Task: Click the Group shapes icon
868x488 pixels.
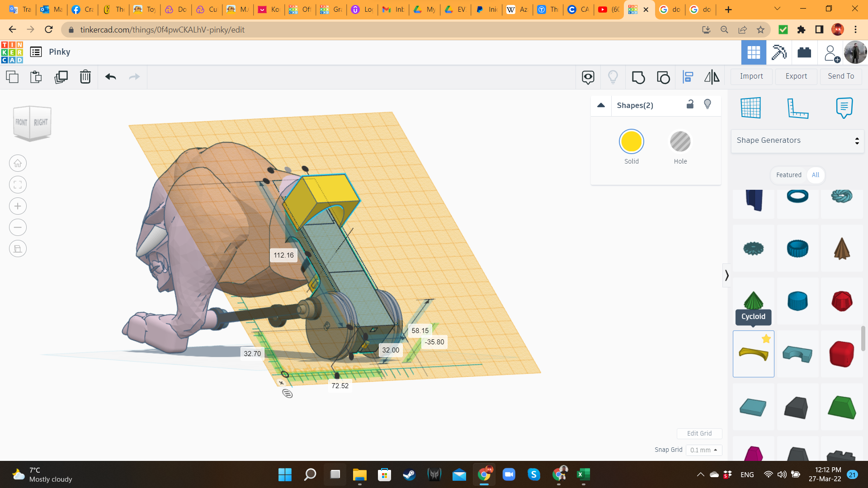Action: point(638,77)
